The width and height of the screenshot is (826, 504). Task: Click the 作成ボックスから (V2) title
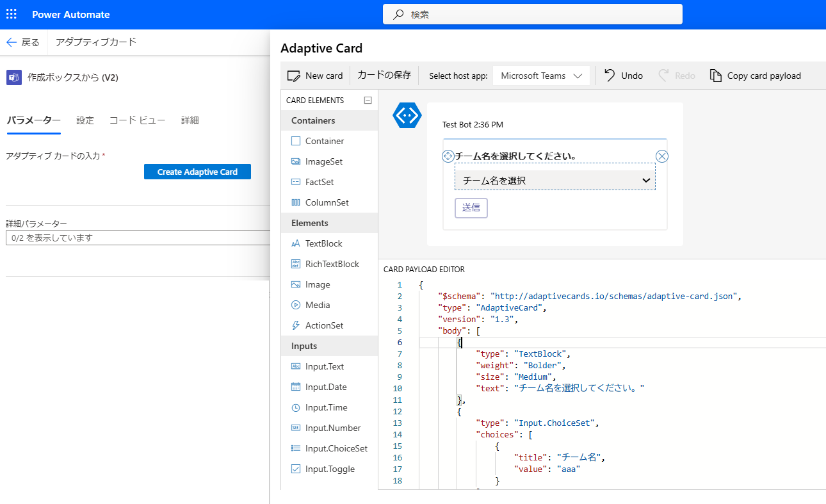pos(73,77)
